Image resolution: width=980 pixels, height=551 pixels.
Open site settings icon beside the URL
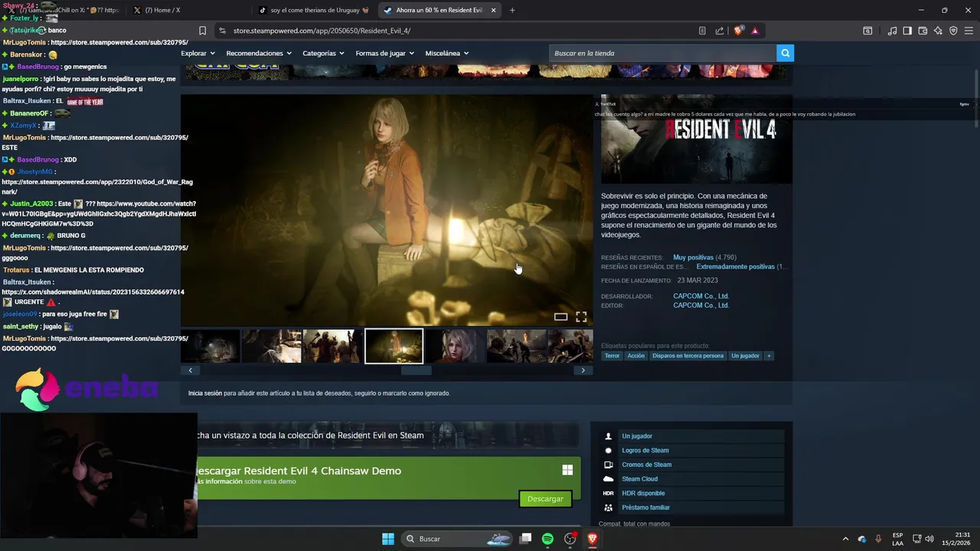pos(222,31)
